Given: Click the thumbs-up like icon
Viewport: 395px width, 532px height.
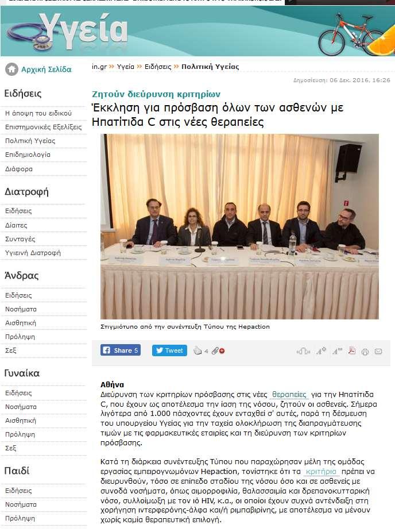Looking at the screenshot, I should [x=197, y=350].
